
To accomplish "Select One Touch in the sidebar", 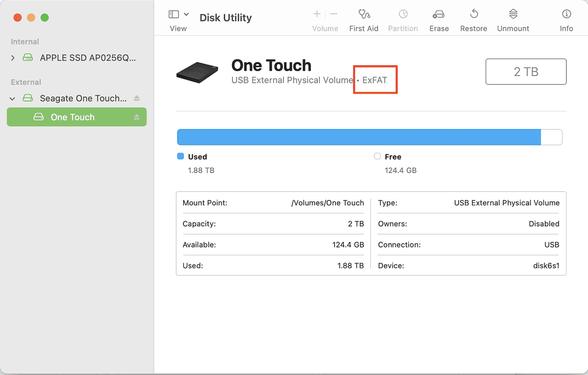I will (x=73, y=117).
